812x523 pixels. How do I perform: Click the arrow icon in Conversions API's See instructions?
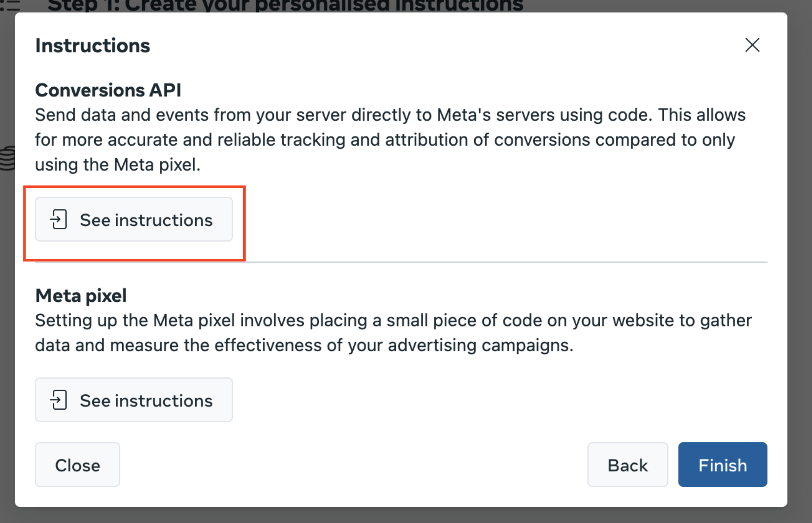pos(58,219)
